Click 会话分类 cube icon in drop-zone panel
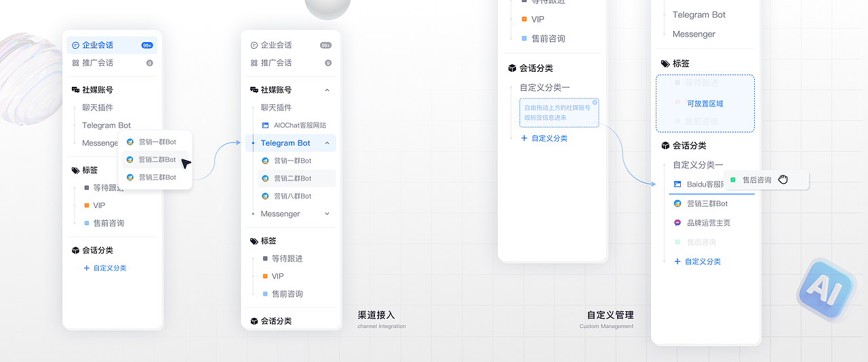The image size is (868, 362). pos(665,146)
